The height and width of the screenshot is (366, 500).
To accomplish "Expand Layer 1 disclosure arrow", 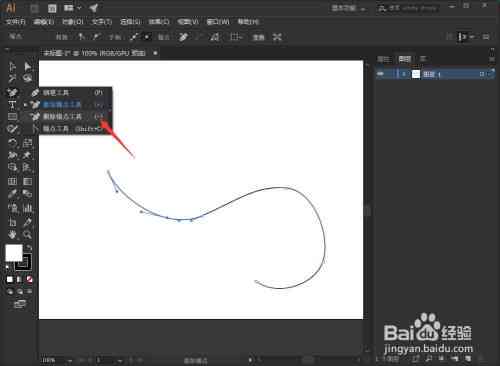I will tap(404, 74).
